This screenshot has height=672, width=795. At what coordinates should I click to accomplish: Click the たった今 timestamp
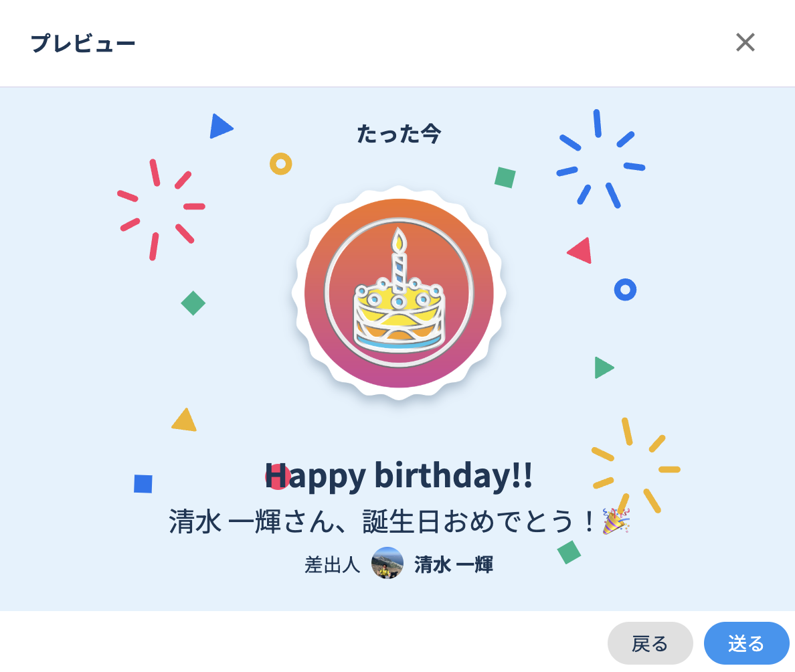pos(399,134)
